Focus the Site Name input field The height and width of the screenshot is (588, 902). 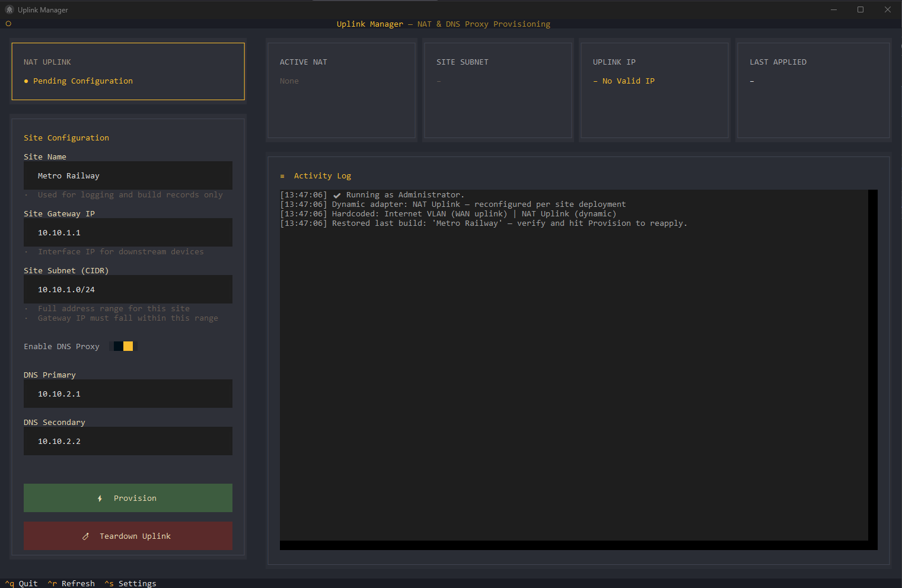click(x=128, y=175)
